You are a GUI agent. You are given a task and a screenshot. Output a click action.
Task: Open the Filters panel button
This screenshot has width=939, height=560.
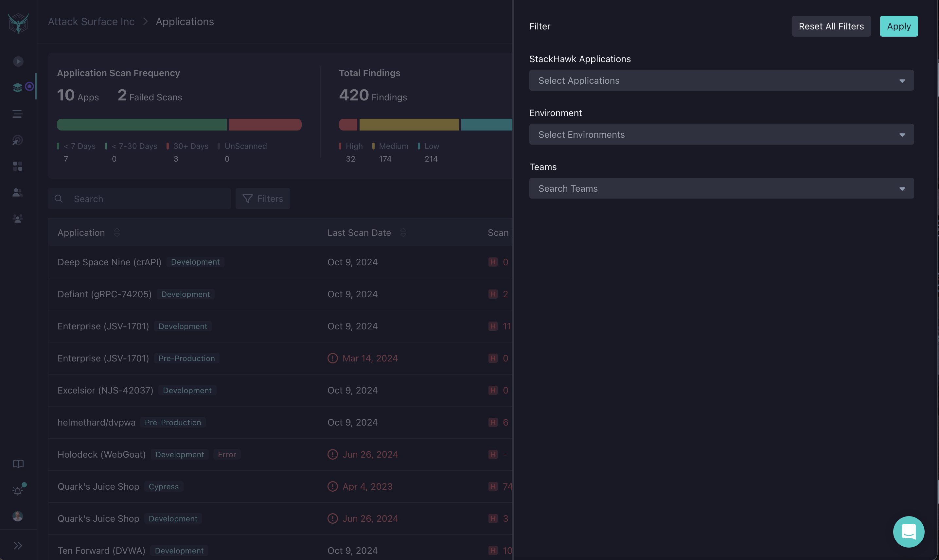pyautogui.click(x=263, y=199)
